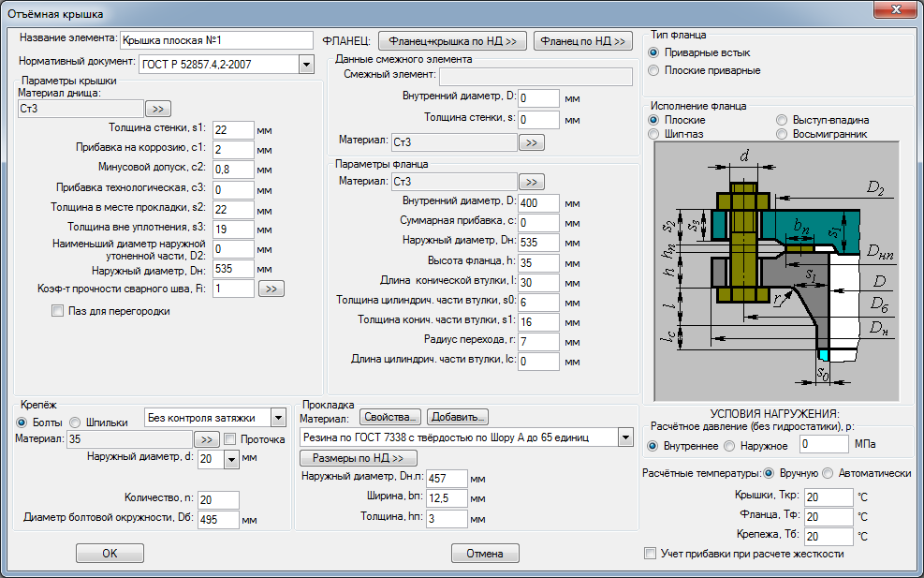924x578 pixels.
Task: Click the pressure value МПа field
Action: pyautogui.click(x=825, y=444)
